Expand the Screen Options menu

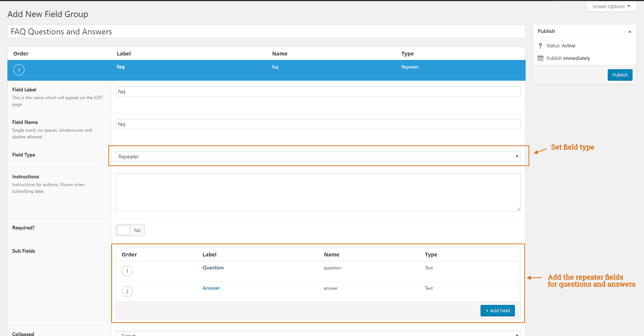611,7
